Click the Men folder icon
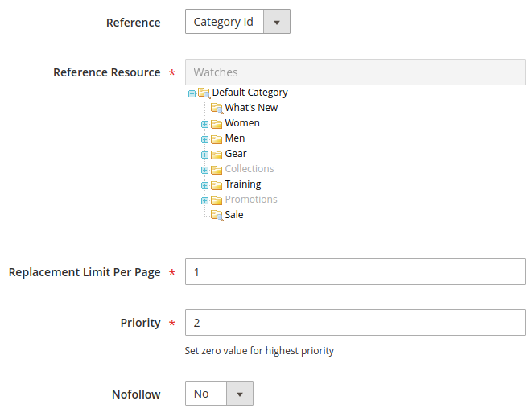Screen dimensions: 532x413 216,139
